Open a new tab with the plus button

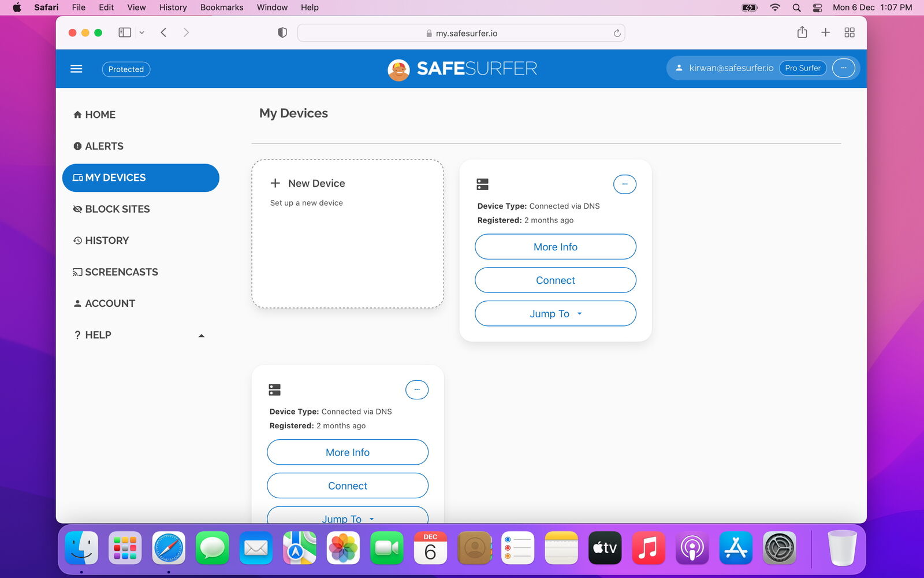tap(826, 32)
